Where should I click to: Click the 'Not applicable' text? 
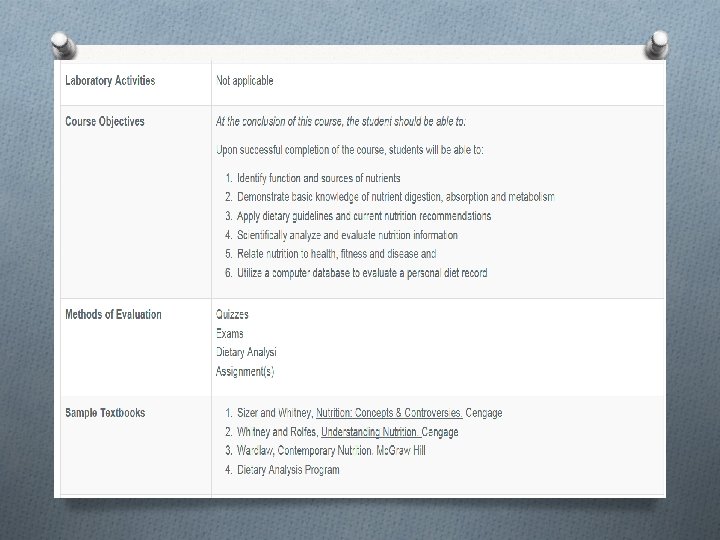click(x=245, y=80)
